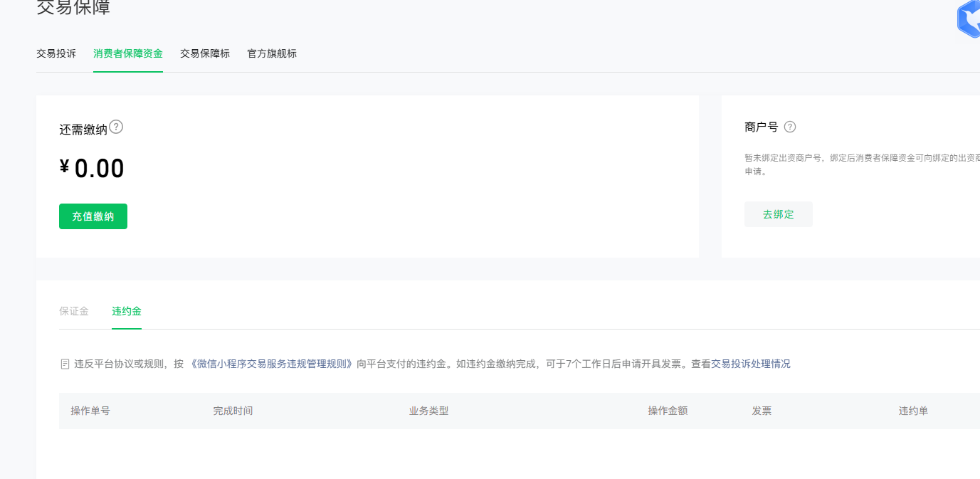Click the 发票 column header
The height and width of the screenshot is (479, 980).
[x=762, y=411]
